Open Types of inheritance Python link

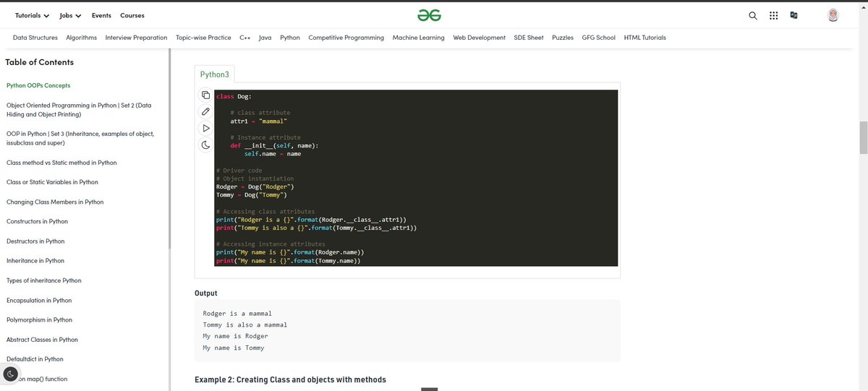(44, 280)
